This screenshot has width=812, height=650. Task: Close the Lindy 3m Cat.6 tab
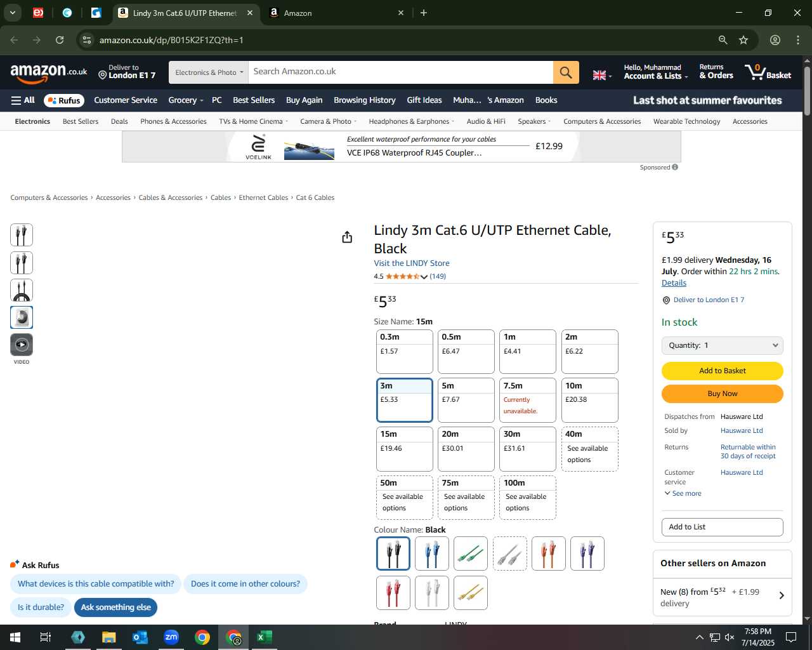tap(250, 13)
